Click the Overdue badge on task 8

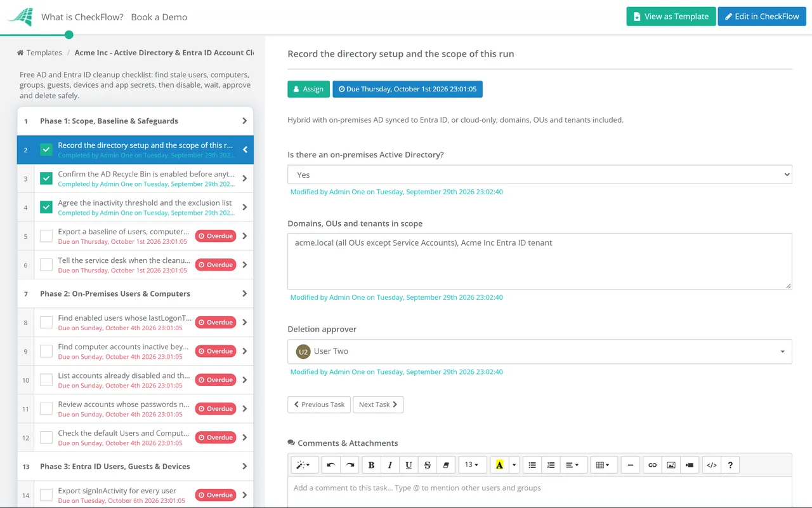pos(216,322)
